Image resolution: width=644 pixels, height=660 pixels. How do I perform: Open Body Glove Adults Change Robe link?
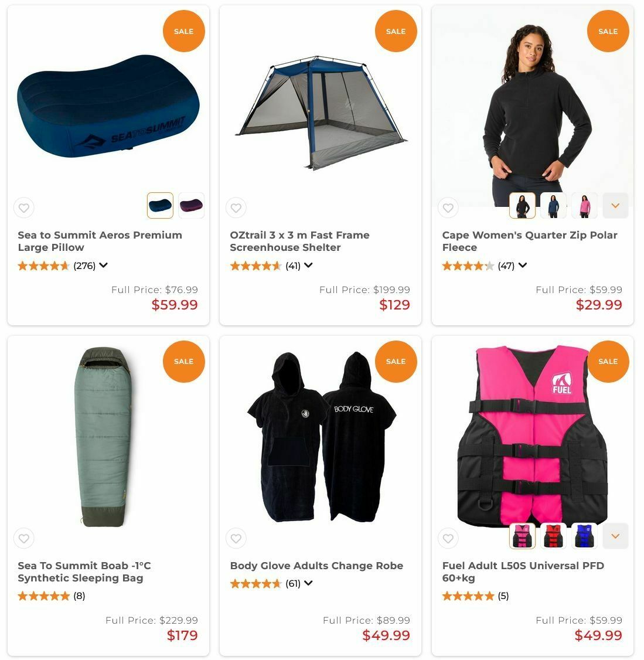(x=316, y=566)
